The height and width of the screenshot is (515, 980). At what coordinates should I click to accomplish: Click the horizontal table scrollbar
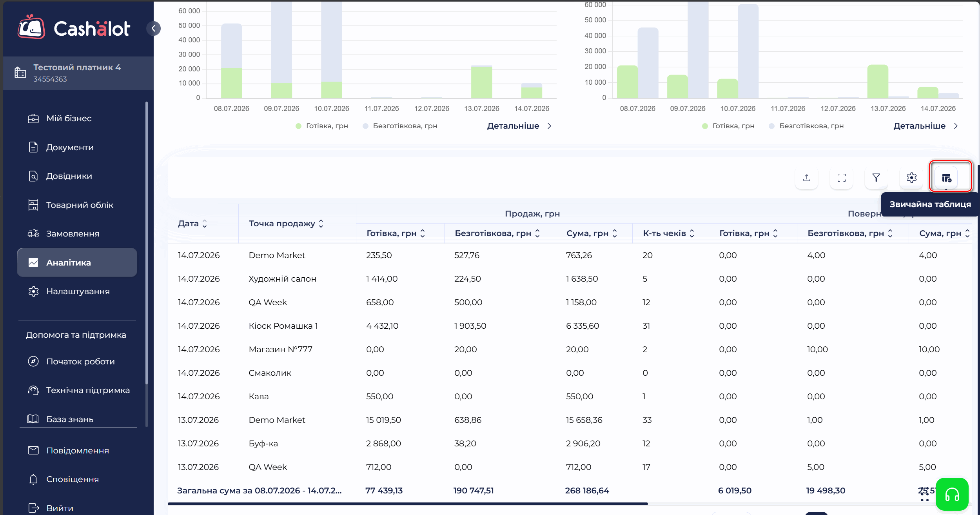[408, 504]
